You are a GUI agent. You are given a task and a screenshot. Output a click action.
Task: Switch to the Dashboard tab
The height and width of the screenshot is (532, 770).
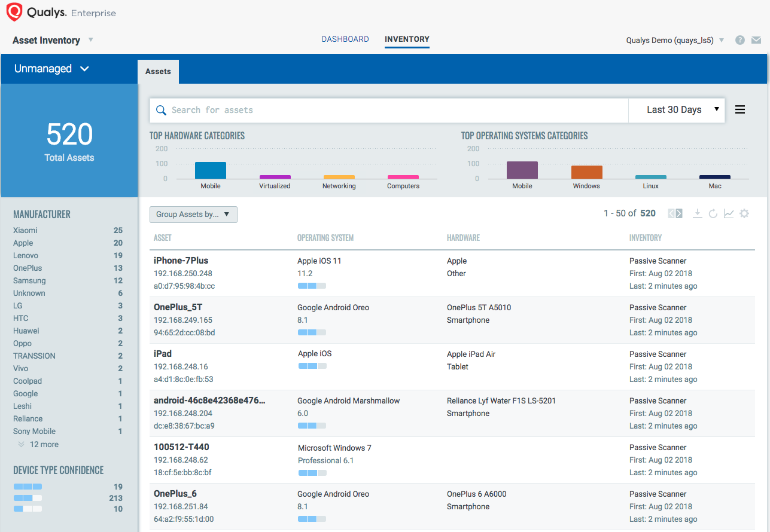point(345,39)
